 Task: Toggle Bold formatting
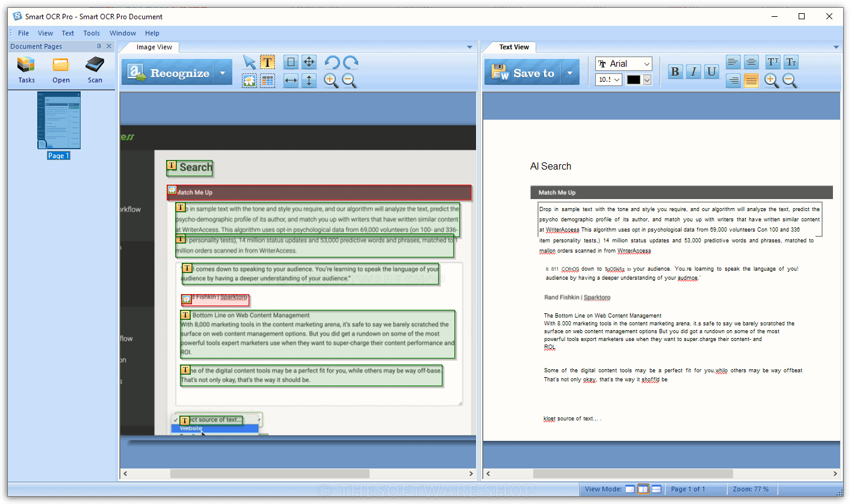pyautogui.click(x=675, y=72)
